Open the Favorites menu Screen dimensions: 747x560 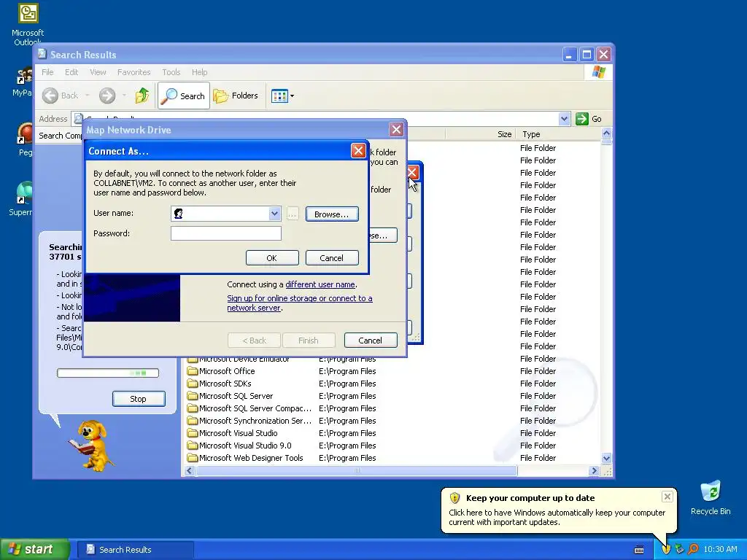coord(134,72)
